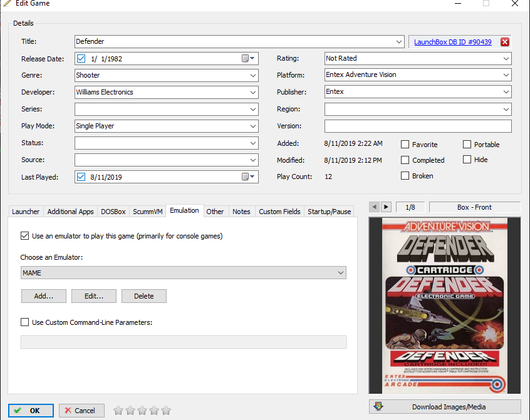The width and height of the screenshot is (530, 420).
Task: Mark game as Completed
Action: click(405, 160)
